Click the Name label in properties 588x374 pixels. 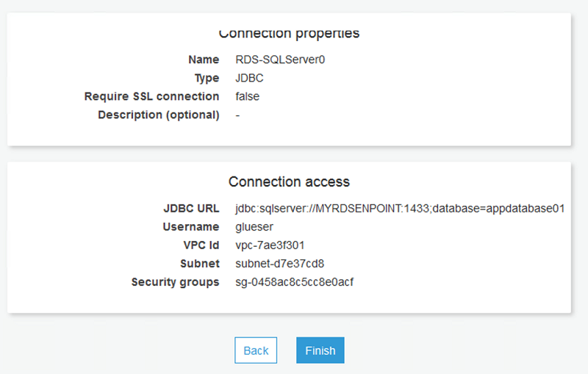pyautogui.click(x=204, y=60)
